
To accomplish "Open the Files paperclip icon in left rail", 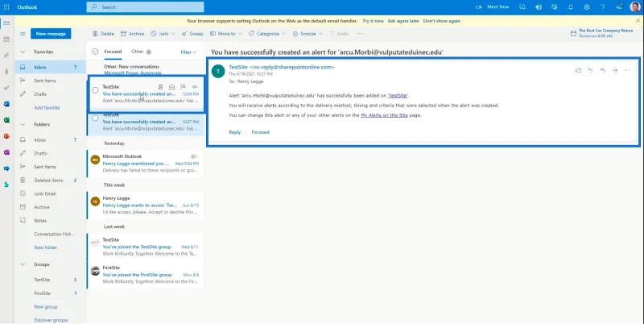I will pos(6,71).
